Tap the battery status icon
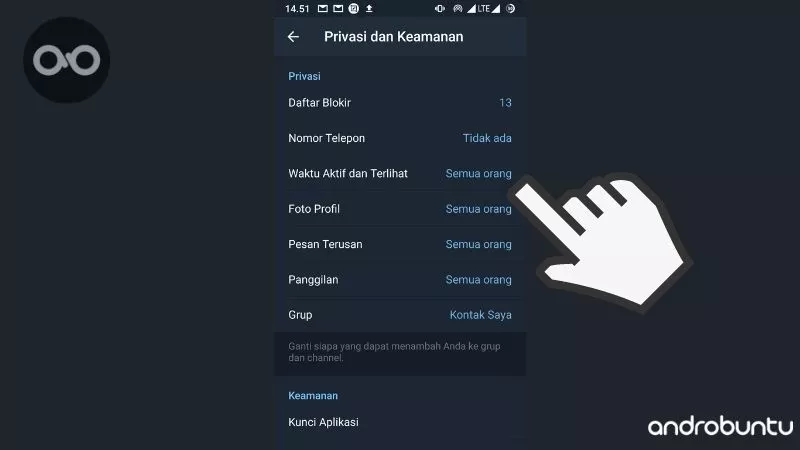 510,9
